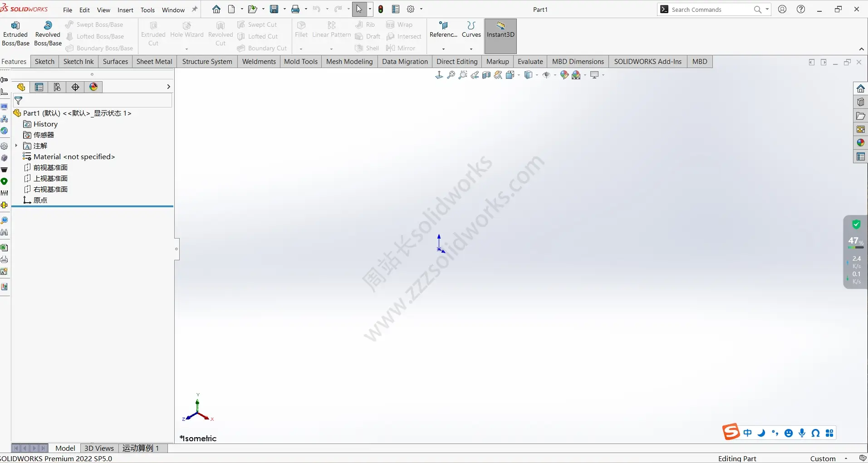868x463 pixels.
Task: Open the Appearances panel on right sidebar
Action: point(860,143)
